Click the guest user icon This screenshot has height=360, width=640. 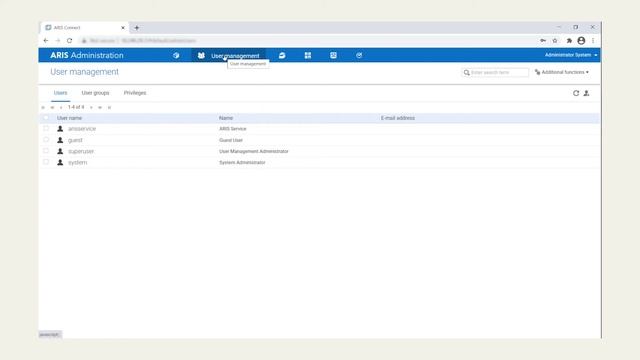60,140
